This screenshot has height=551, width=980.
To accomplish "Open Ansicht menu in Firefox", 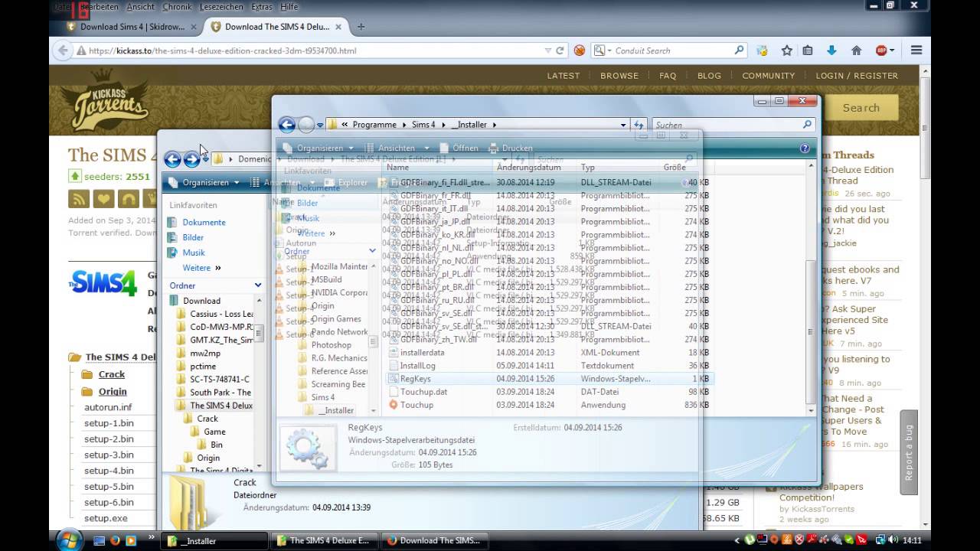I will pos(140,6).
